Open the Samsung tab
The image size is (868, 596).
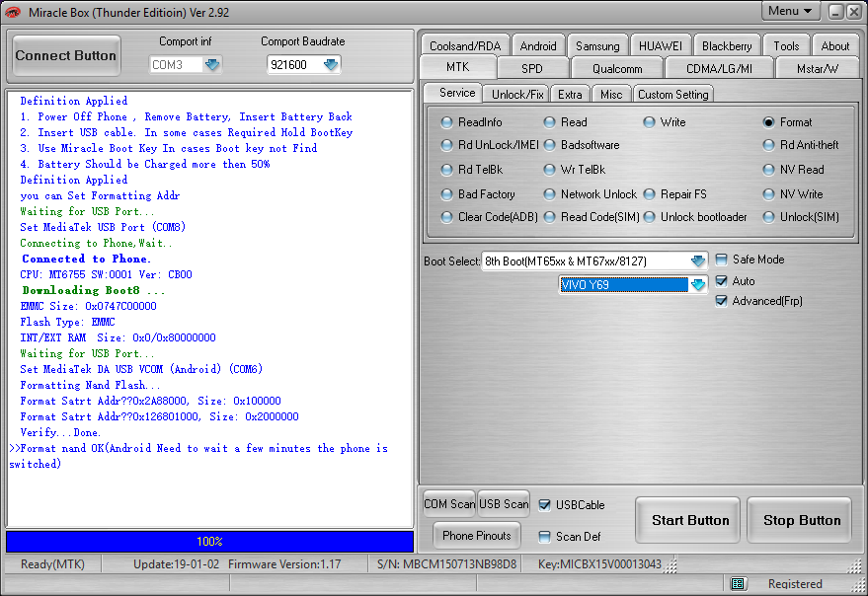point(597,46)
